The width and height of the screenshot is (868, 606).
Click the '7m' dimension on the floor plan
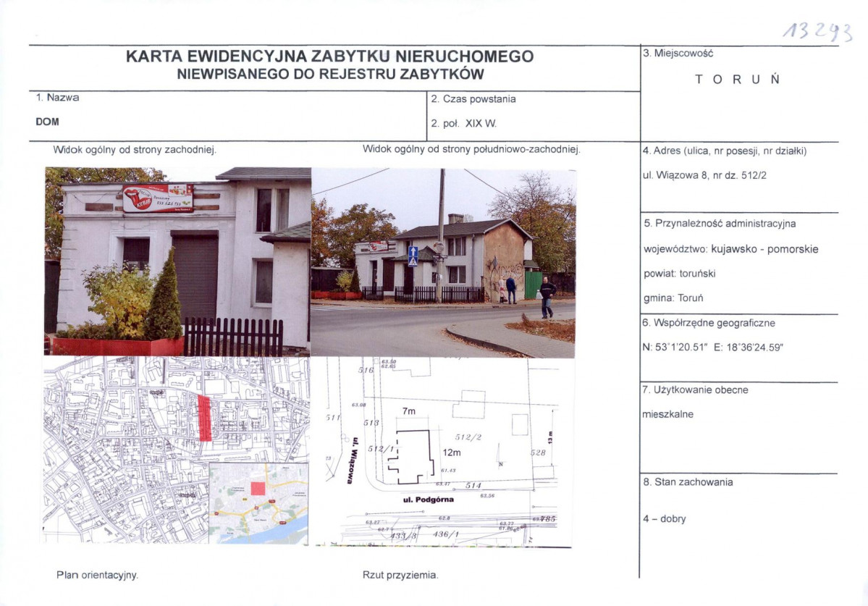(408, 411)
